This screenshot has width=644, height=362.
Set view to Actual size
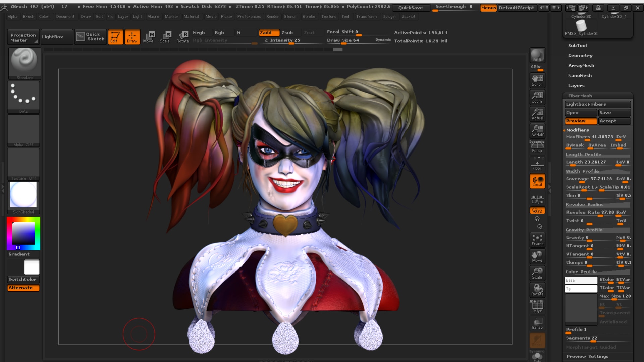point(537,114)
